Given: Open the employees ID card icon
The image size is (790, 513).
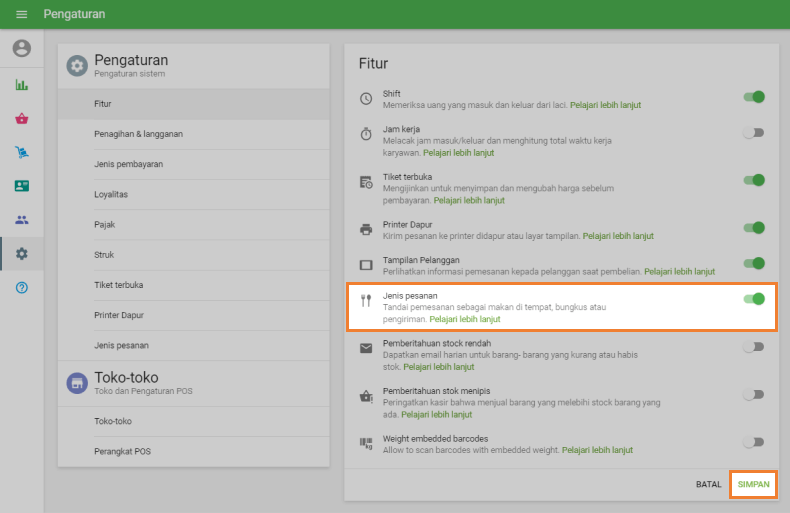Looking at the screenshot, I should [21, 186].
